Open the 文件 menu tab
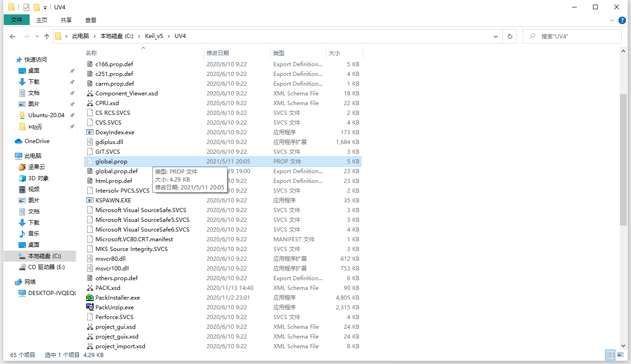Image resolution: width=631 pixels, height=364 pixels. tap(17, 20)
